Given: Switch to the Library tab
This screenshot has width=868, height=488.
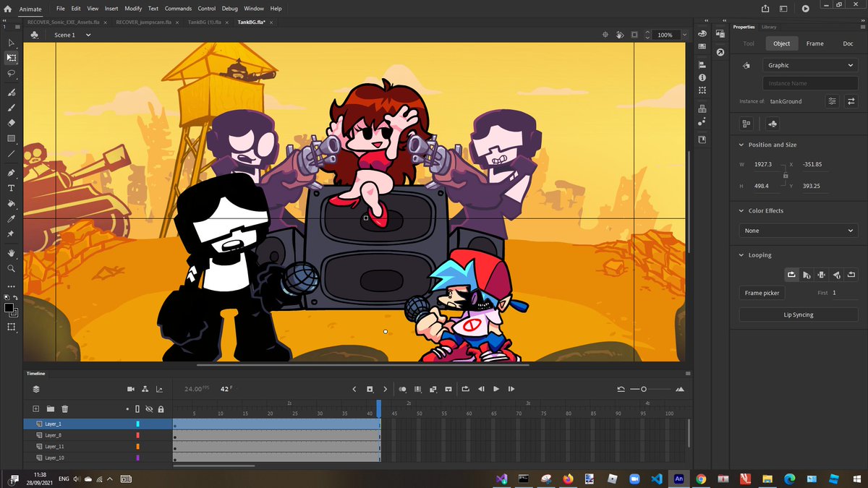Looking at the screenshot, I should tap(768, 27).
